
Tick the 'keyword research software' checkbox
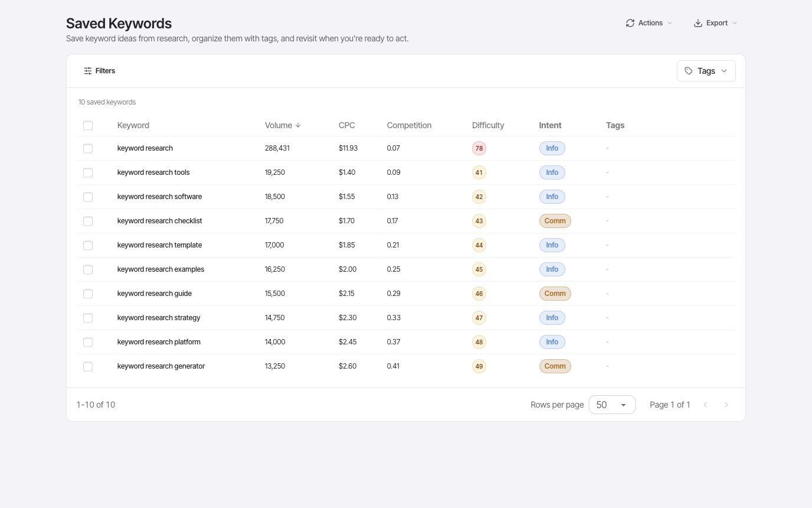click(x=88, y=197)
